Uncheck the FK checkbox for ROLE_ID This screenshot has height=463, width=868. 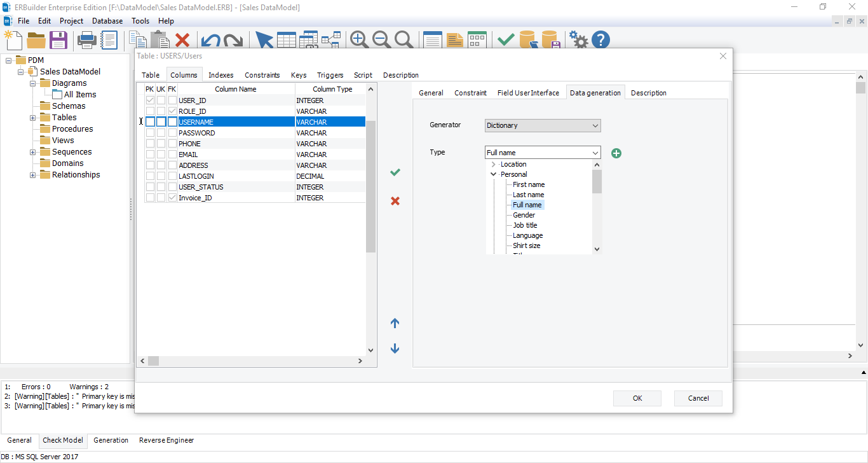(172, 111)
